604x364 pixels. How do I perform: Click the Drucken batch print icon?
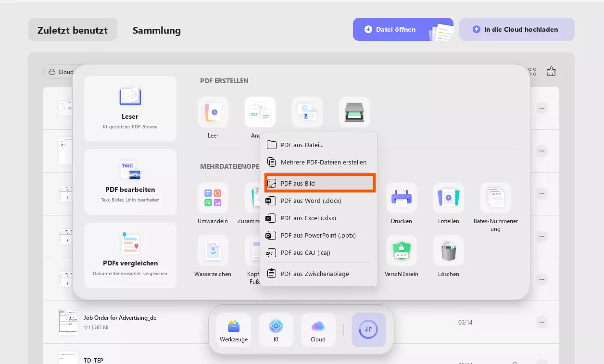tap(402, 198)
